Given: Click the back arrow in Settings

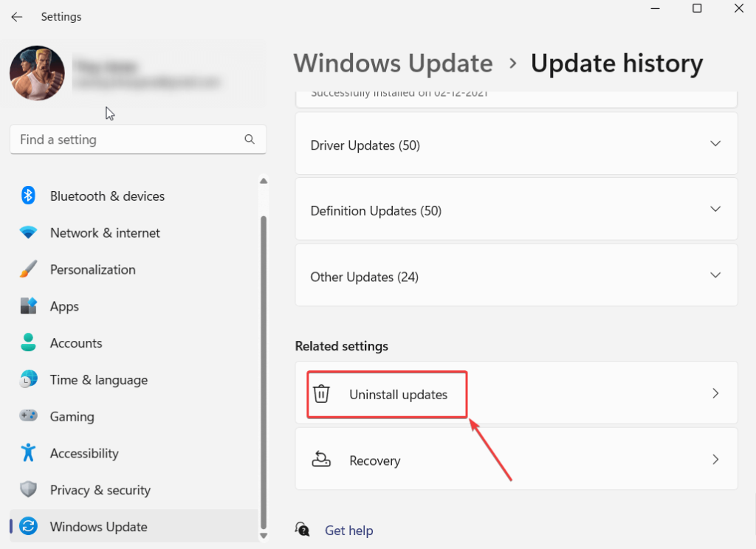Looking at the screenshot, I should 17,17.
